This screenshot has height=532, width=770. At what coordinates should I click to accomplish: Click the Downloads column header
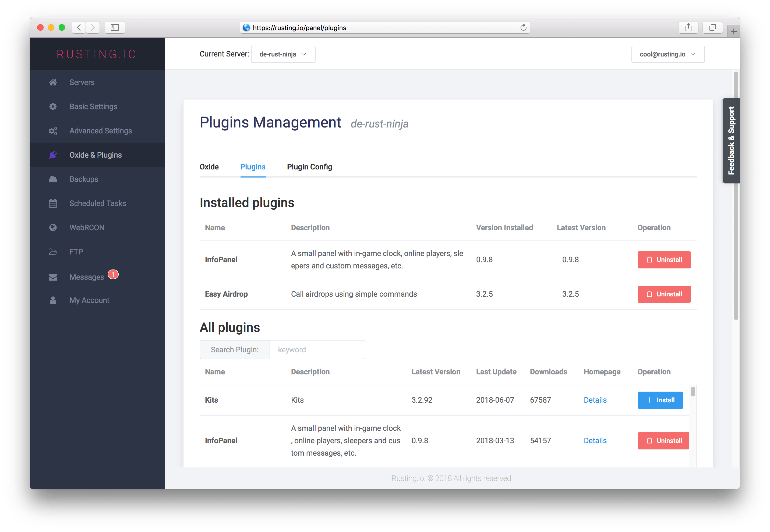(548, 372)
